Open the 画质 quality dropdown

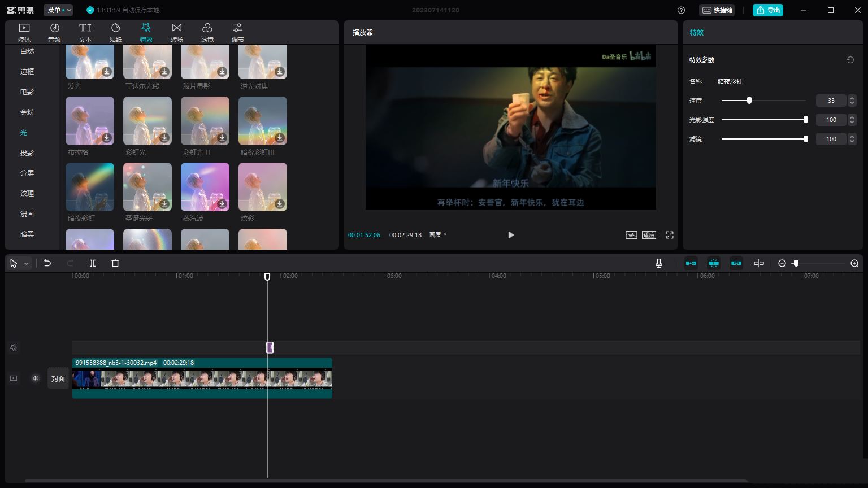(x=438, y=235)
